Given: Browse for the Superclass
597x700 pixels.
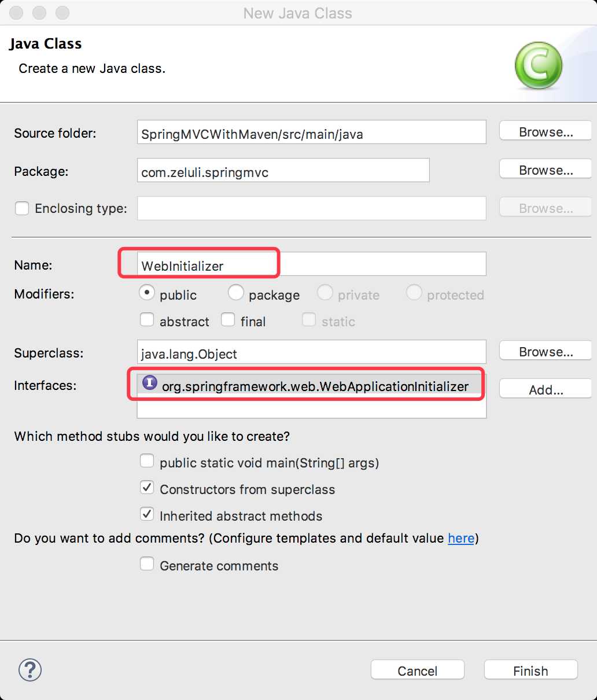Looking at the screenshot, I should [546, 352].
